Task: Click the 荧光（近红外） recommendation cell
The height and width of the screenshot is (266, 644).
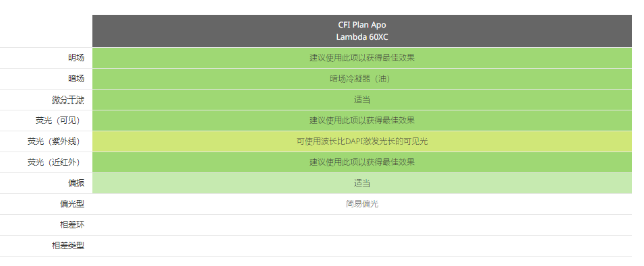Action: click(362, 162)
